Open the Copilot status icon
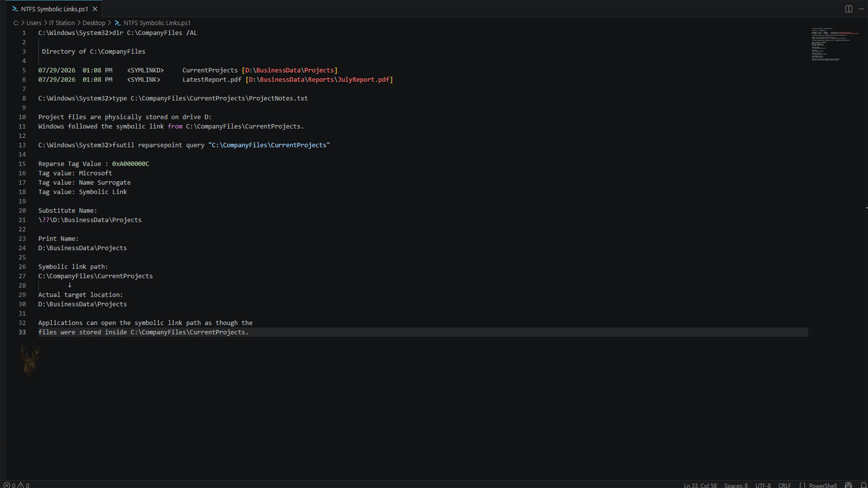Image resolution: width=868 pixels, height=488 pixels. 848,485
